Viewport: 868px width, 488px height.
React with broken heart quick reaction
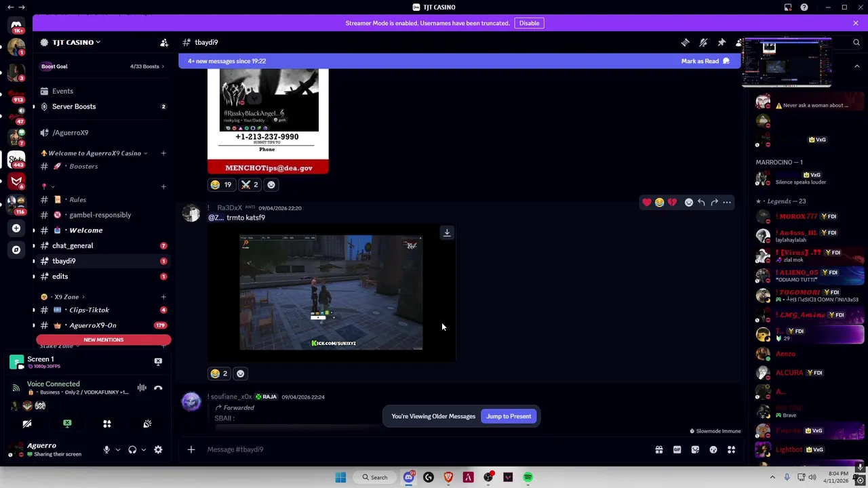click(x=672, y=202)
